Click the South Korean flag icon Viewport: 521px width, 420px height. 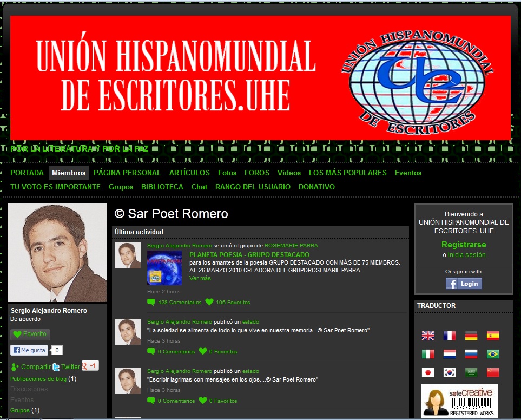(x=450, y=372)
